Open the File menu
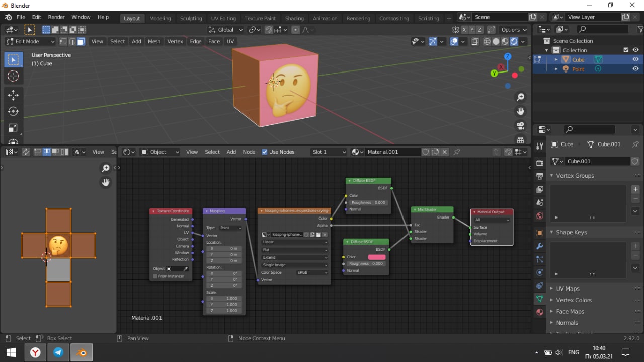Image resolution: width=644 pixels, height=362 pixels. coord(21,17)
